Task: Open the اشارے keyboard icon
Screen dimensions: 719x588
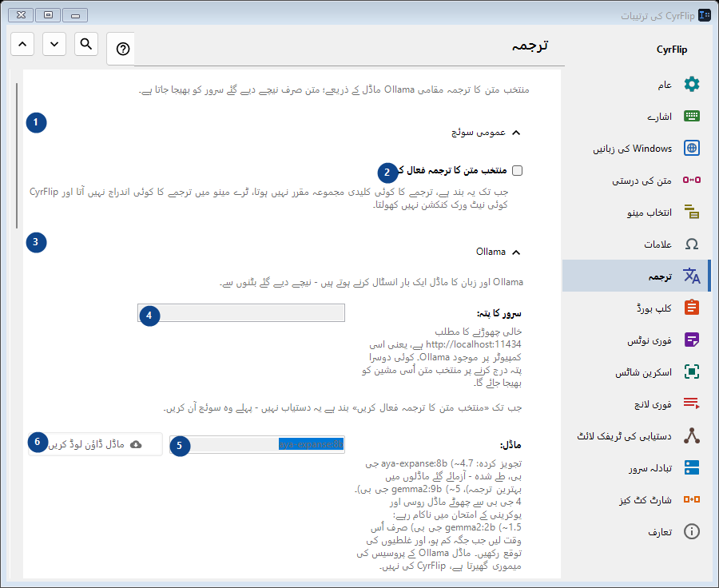Action: [x=692, y=116]
